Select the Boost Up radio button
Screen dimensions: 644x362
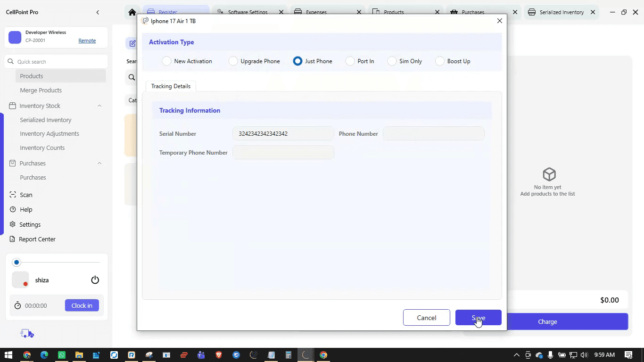tap(439, 61)
